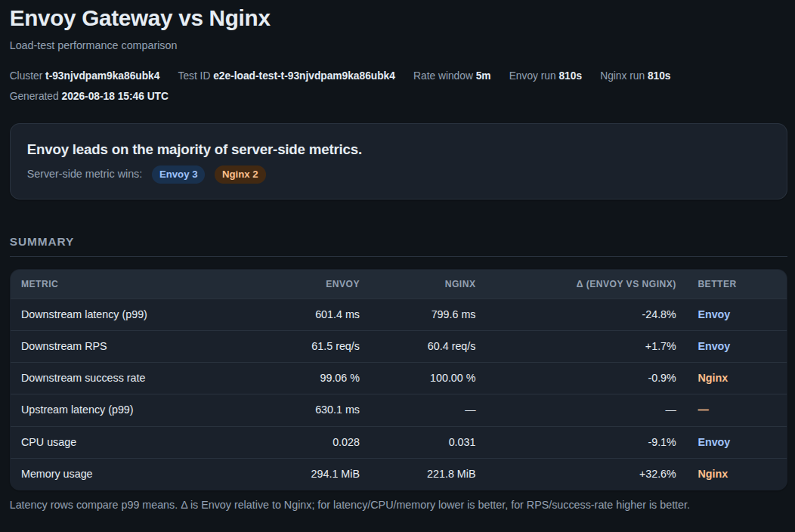Click test ID e2e-load-test-t-93njvdpam9ka86ubk4
Image resolution: width=795 pixels, height=532 pixels.
[x=305, y=76]
